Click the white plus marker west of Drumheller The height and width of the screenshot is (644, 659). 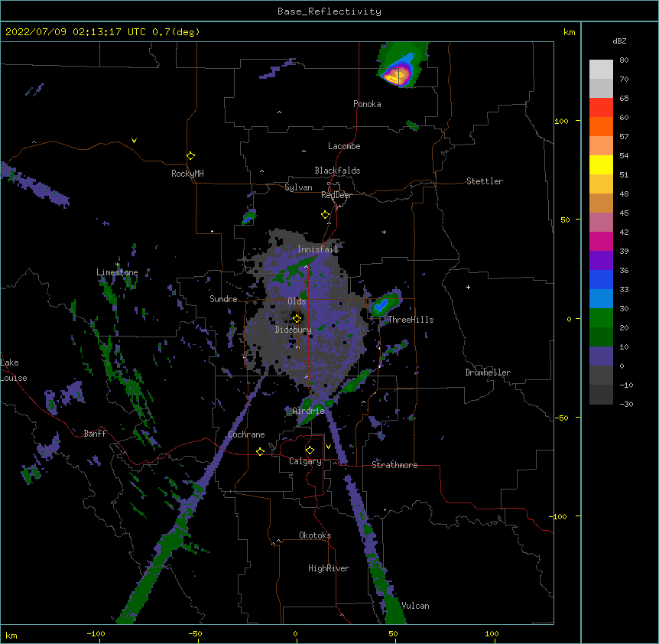coord(468,287)
